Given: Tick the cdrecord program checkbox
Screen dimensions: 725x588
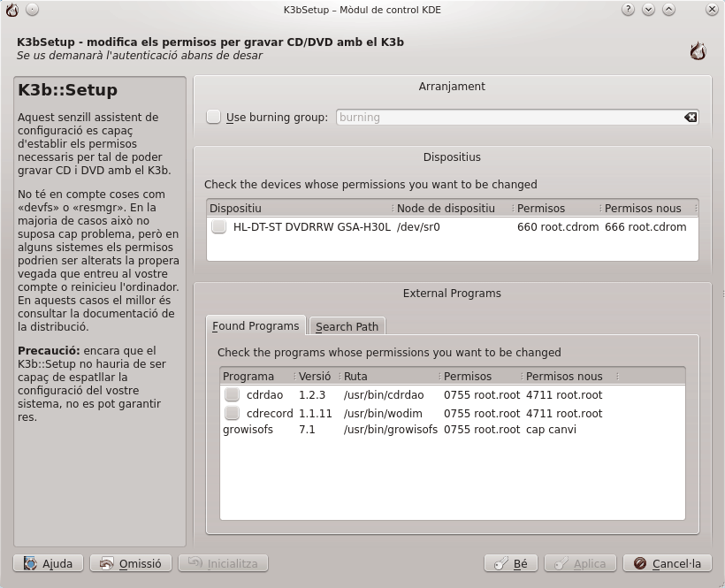Looking at the screenshot, I should pyautogui.click(x=232, y=414).
